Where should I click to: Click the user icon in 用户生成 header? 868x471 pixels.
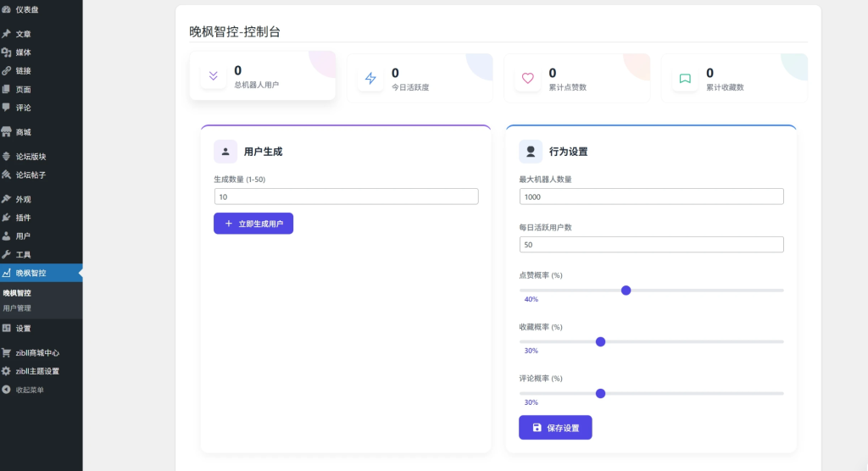coord(225,152)
